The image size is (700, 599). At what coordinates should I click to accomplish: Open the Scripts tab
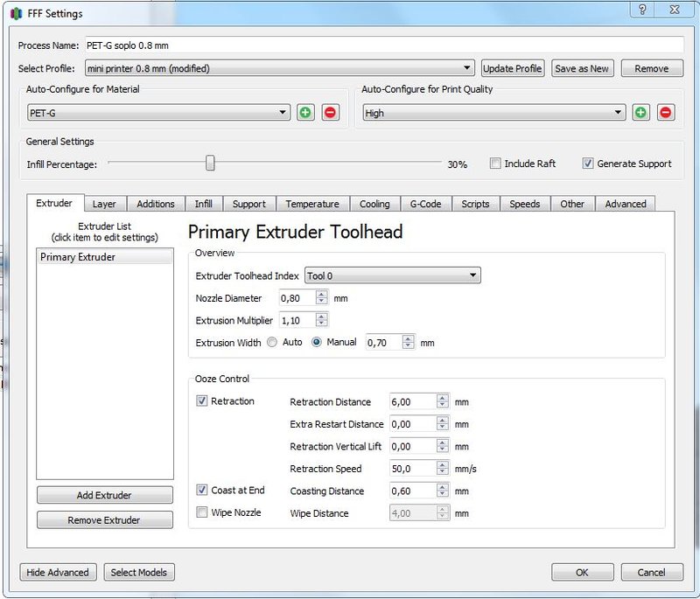[x=475, y=204]
